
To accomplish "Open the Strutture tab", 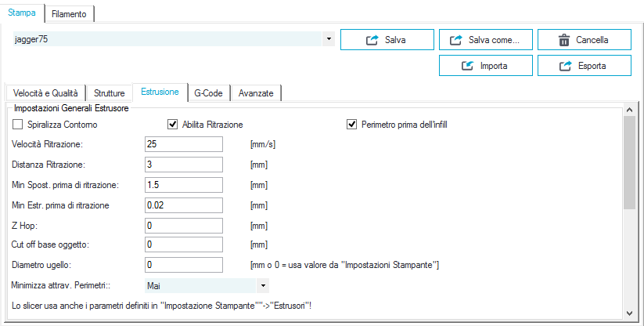I will click(x=110, y=93).
